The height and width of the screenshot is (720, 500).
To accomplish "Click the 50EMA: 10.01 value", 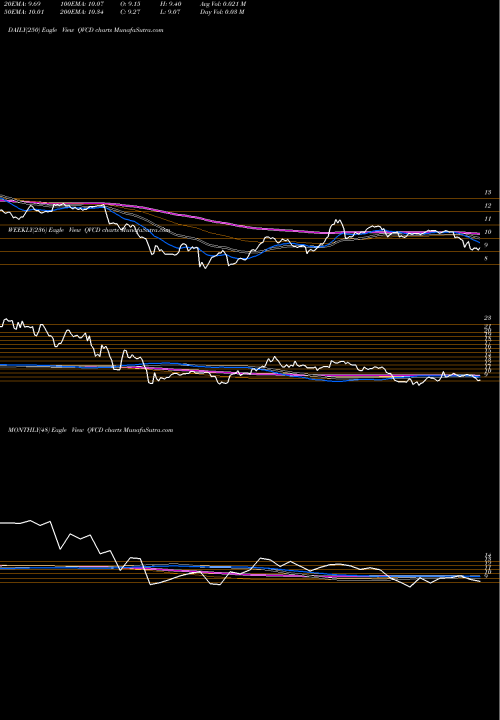I will [x=24, y=12].
